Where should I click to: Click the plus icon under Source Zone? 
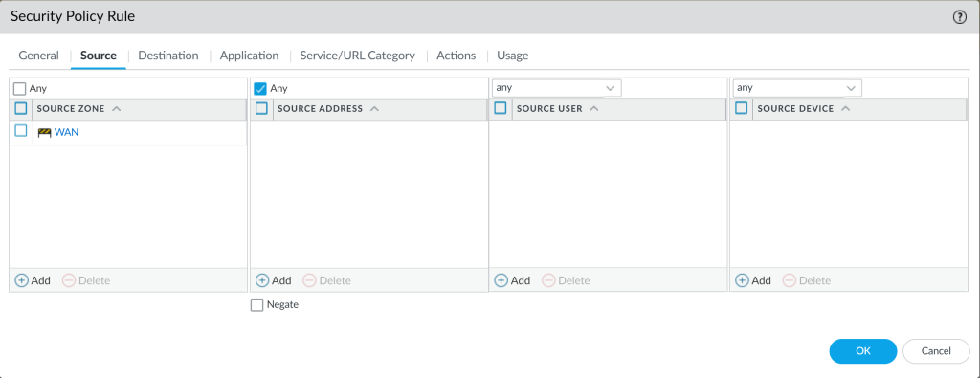[22, 280]
